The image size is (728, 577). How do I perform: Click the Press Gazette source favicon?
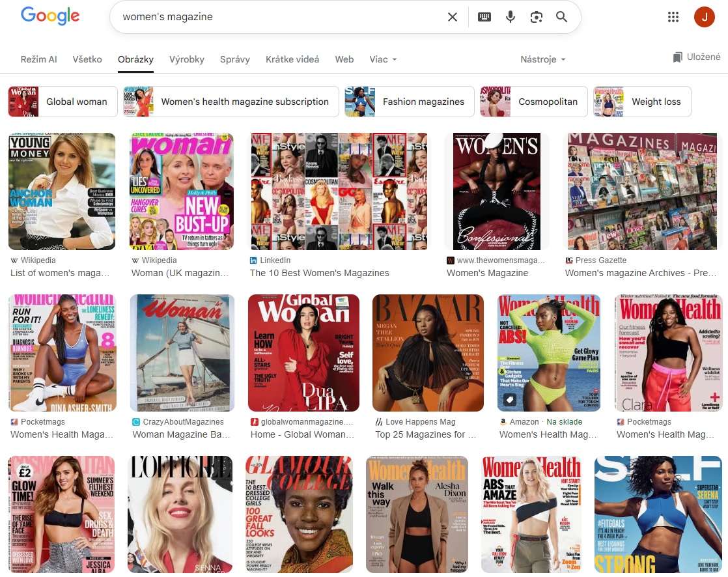tap(568, 260)
